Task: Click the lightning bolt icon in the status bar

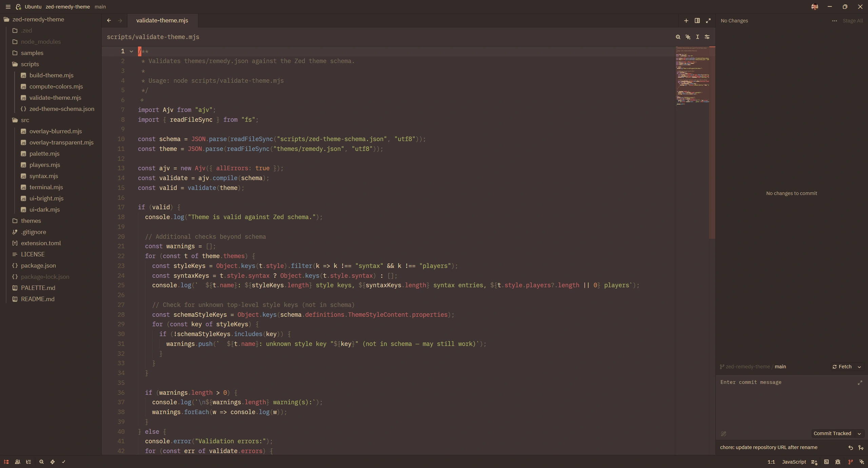Action: coord(53,462)
